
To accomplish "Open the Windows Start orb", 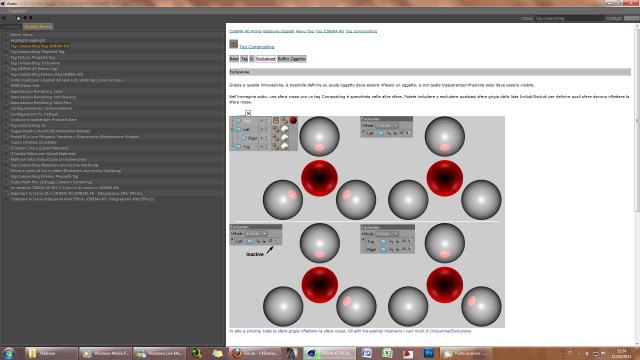I will [x=9, y=353].
